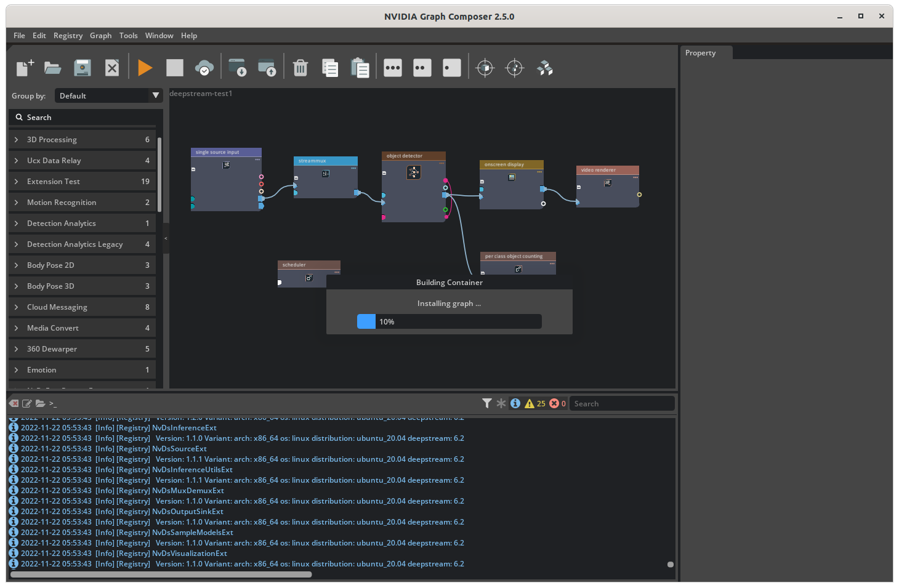The height and width of the screenshot is (588, 899).
Task: Click the crosshair cube focus icon
Action: click(x=485, y=68)
